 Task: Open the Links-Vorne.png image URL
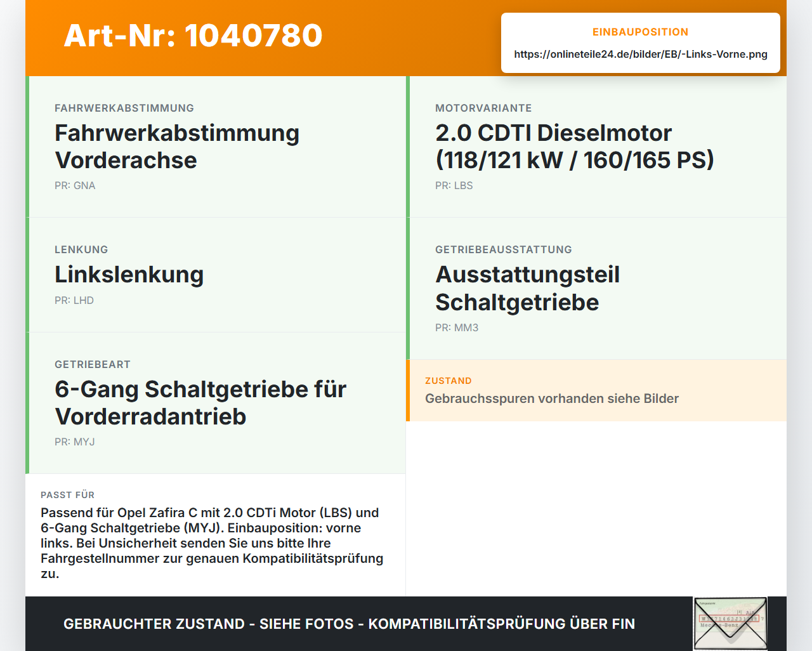pos(641,54)
